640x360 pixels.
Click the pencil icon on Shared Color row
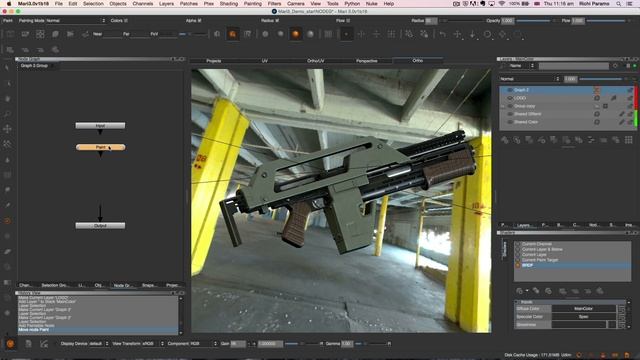(622, 122)
